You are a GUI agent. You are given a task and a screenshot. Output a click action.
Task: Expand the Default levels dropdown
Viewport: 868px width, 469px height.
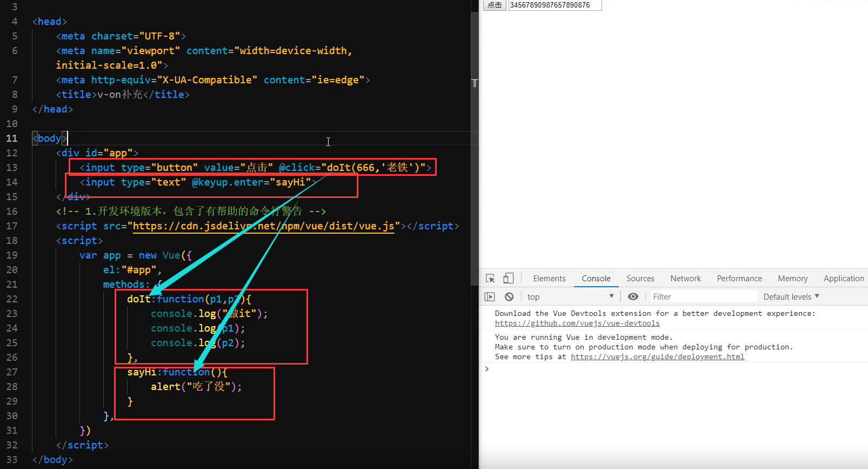click(791, 296)
